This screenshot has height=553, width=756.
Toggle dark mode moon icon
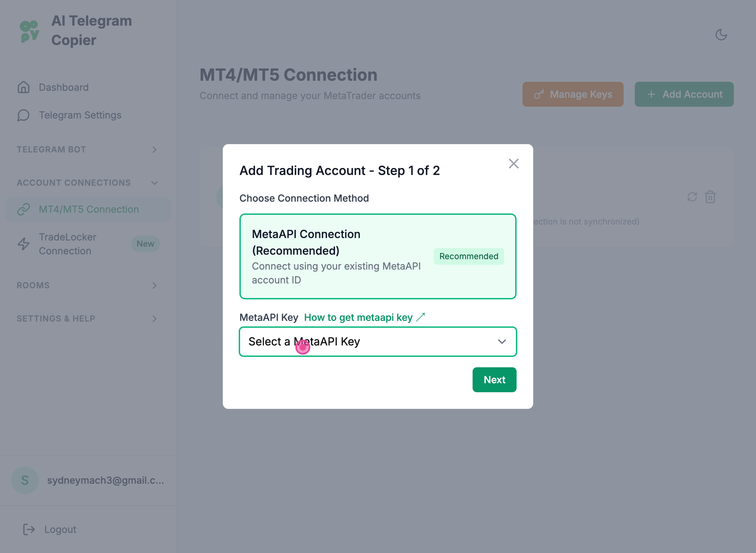point(721,35)
